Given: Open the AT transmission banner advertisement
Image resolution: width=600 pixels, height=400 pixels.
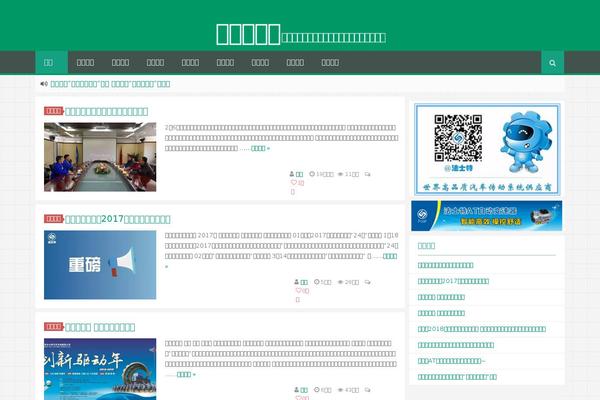Looking at the screenshot, I should [486, 216].
